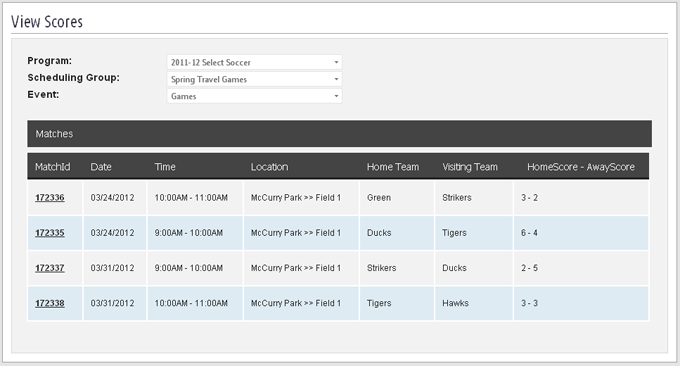
Task: Click the Scheduling Group label
Action: (73, 78)
